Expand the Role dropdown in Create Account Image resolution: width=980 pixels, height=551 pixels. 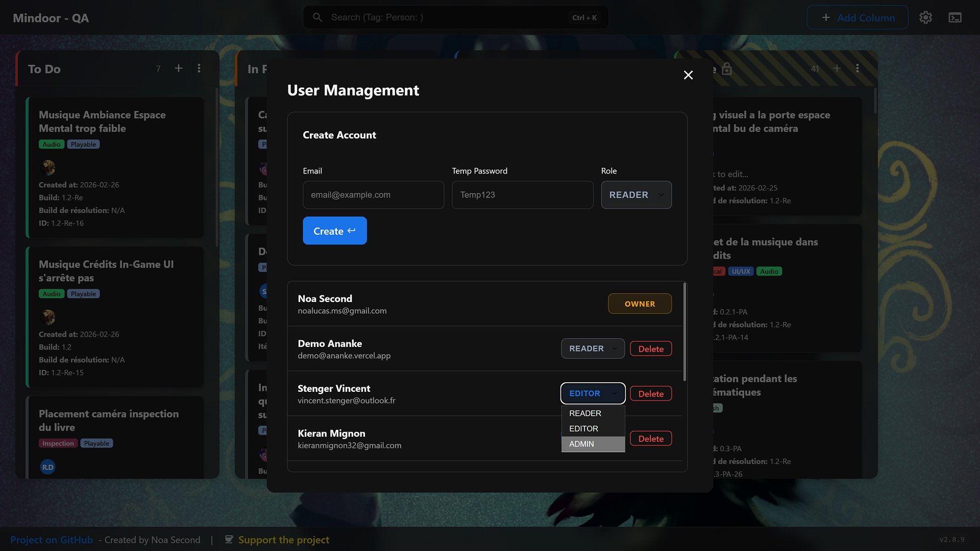point(636,195)
